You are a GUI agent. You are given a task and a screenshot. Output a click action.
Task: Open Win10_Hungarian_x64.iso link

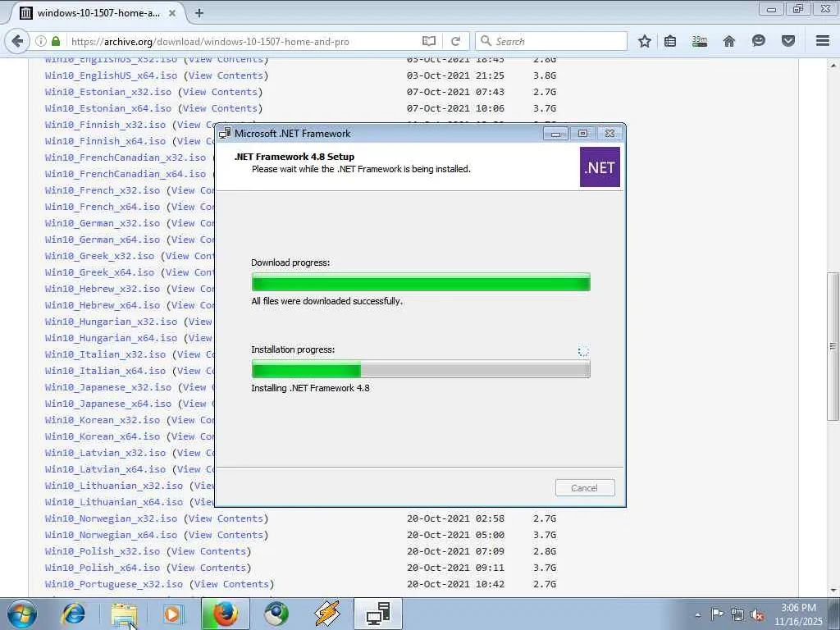pyautogui.click(x=111, y=338)
